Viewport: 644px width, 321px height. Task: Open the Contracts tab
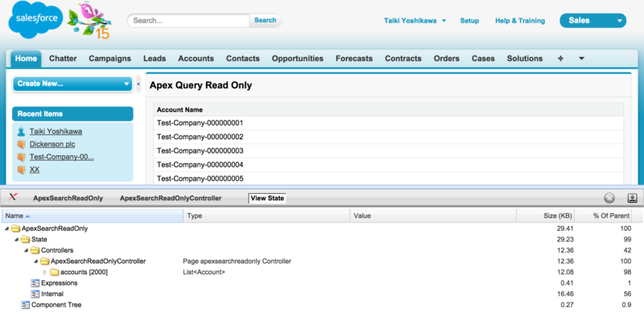pyautogui.click(x=403, y=59)
